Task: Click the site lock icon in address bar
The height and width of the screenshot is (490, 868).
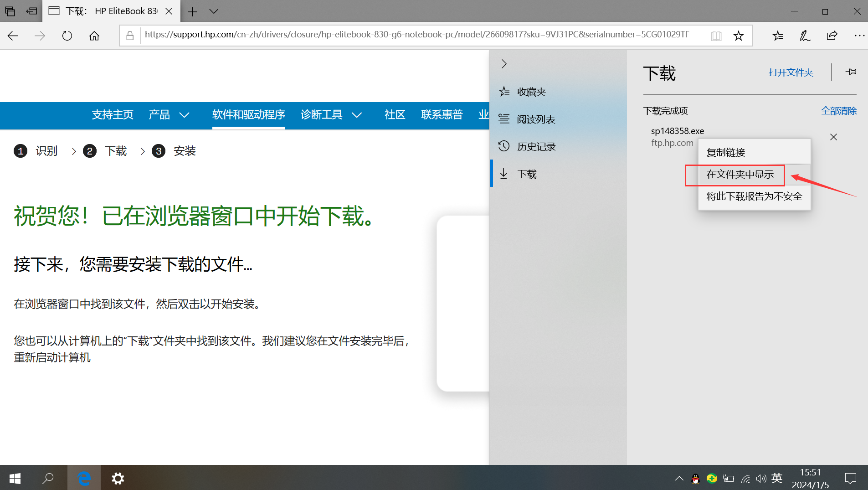Action: (130, 36)
